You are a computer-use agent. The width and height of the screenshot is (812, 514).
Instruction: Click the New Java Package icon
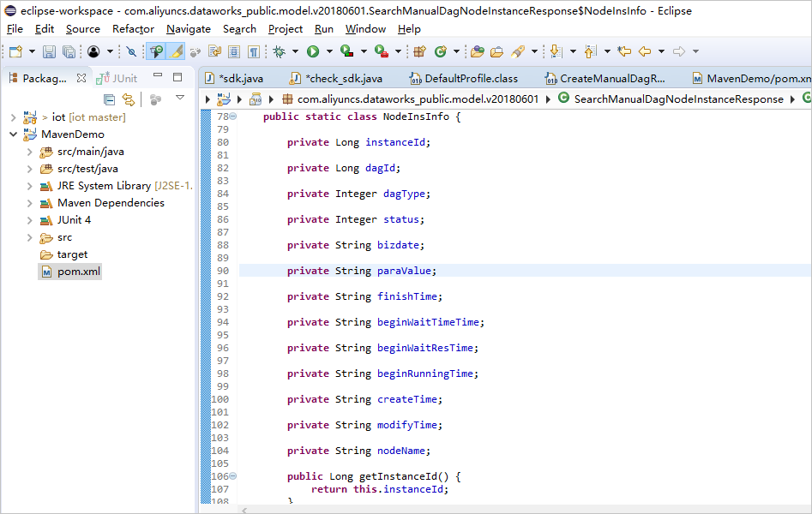coord(420,51)
